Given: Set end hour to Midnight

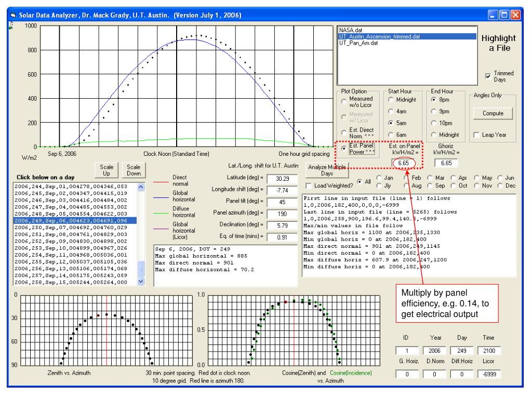Looking at the screenshot, I should (x=434, y=135).
